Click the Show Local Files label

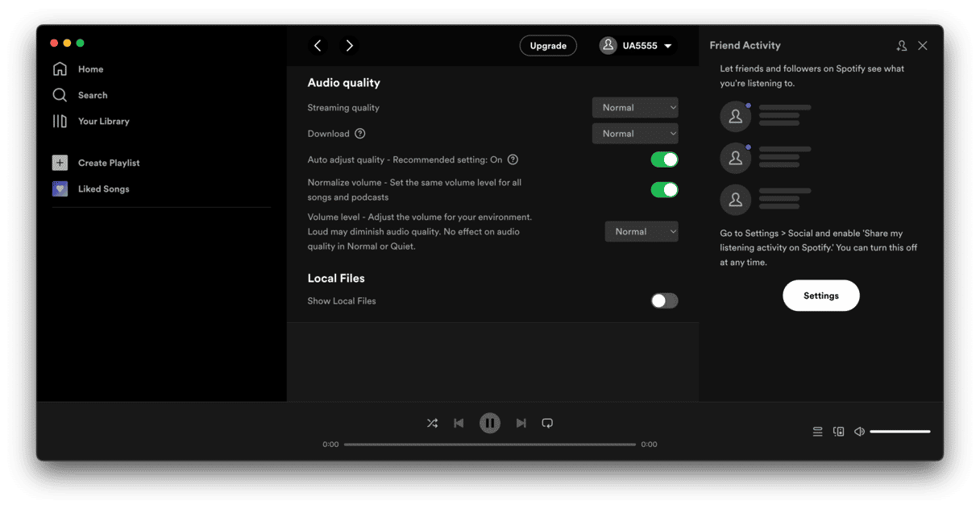(x=342, y=301)
